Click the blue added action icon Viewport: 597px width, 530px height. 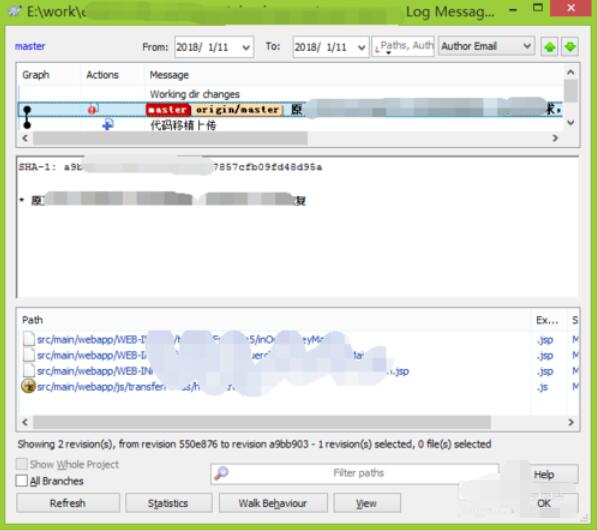point(108,125)
